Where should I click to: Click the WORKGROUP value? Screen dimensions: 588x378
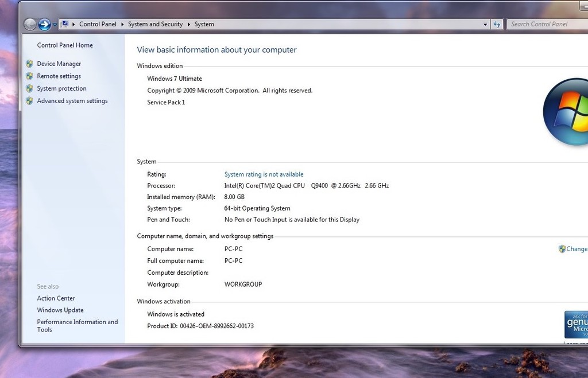(x=243, y=285)
